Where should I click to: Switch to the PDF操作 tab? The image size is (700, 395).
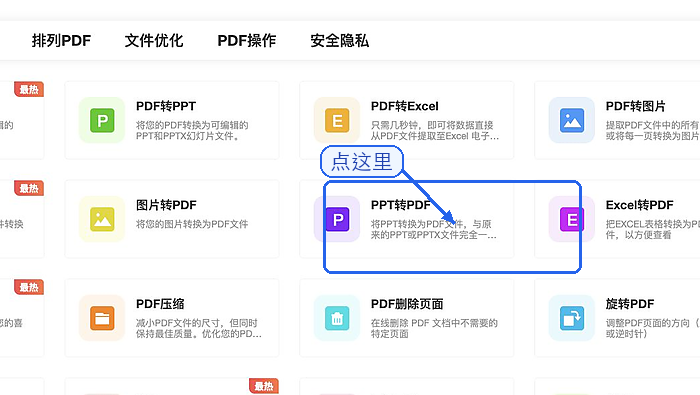(246, 41)
